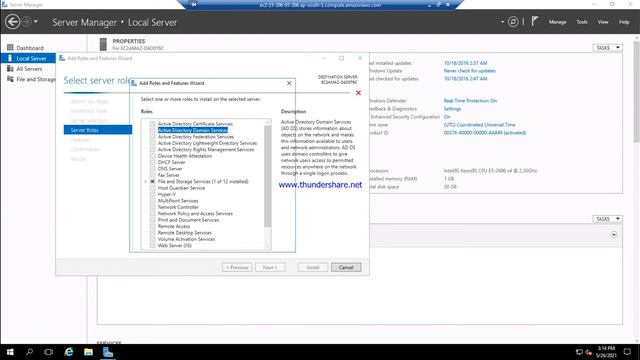Click the Cancel button
This screenshot has width=640, height=360.
(346, 267)
